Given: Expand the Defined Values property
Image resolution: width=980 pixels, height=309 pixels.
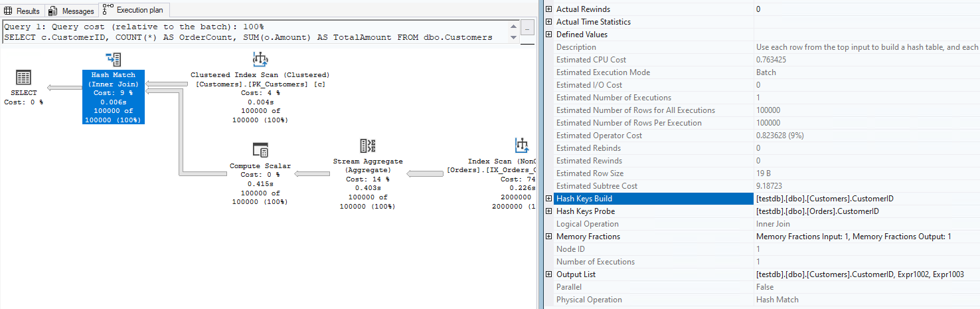Looking at the screenshot, I should (548, 35).
